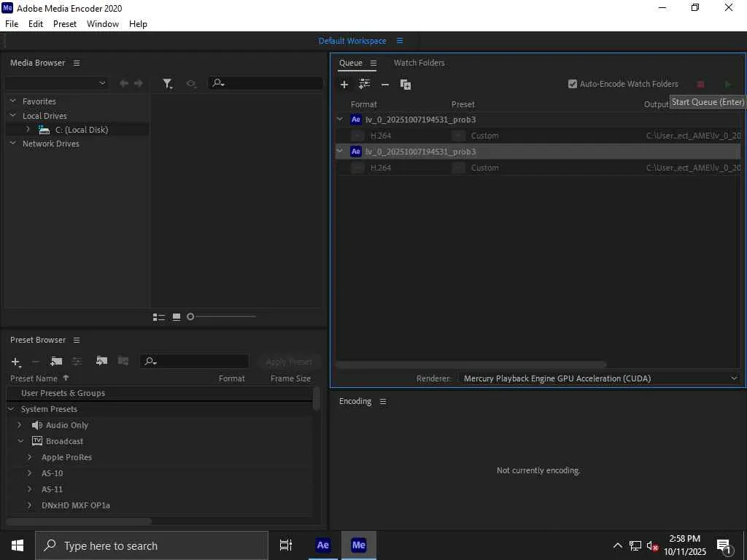Select the Queue tab

pyautogui.click(x=351, y=63)
